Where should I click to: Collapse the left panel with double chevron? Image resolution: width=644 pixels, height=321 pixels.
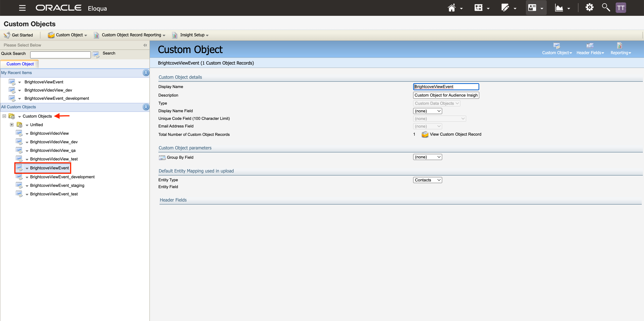[x=145, y=45]
